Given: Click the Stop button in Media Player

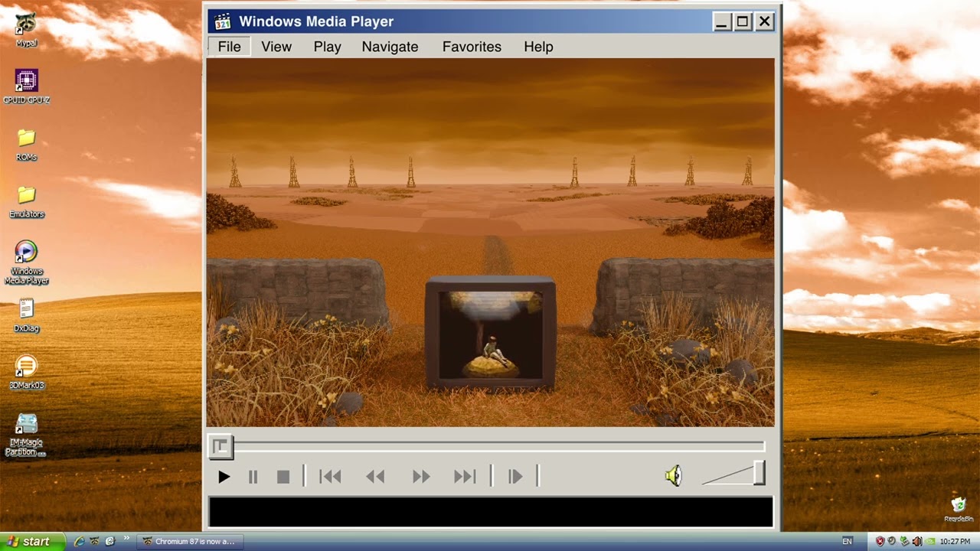Looking at the screenshot, I should (x=283, y=477).
